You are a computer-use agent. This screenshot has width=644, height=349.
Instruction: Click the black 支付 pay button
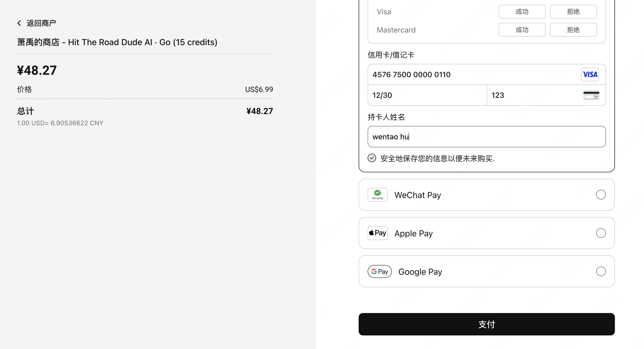(487, 324)
